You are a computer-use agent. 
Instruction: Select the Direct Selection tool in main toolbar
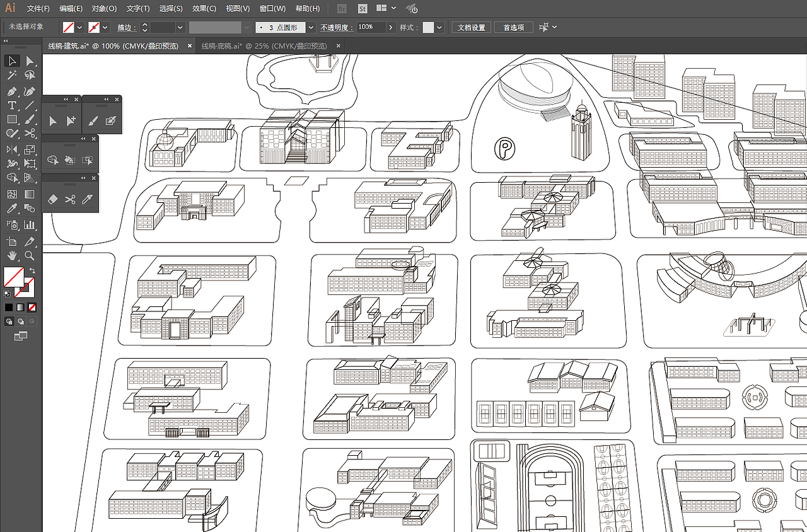(x=30, y=61)
